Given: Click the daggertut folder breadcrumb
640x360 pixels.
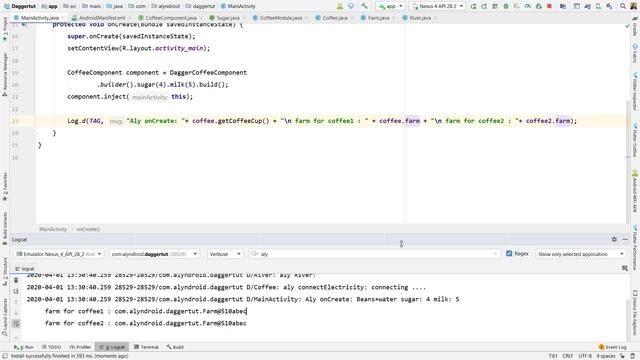Looking at the screenshot, I should tap(200, 6).
